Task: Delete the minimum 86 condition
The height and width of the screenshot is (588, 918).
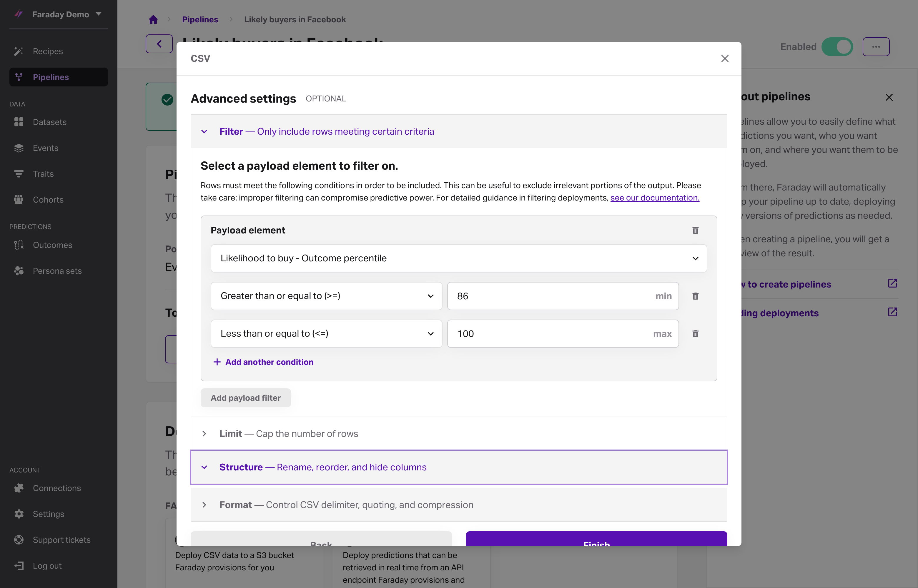Action: tap(695, 296)
